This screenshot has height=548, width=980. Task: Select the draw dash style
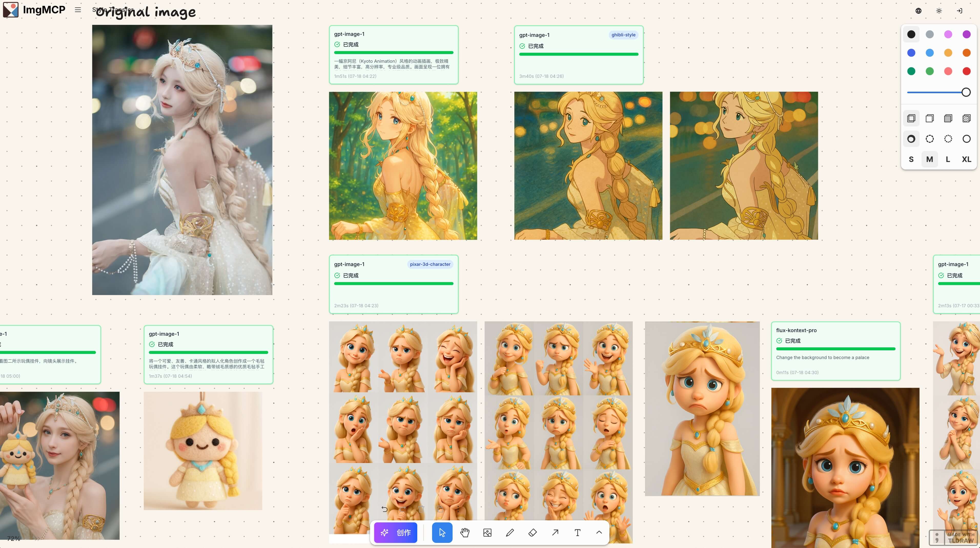pyautogui.click(x=911, y=139)
